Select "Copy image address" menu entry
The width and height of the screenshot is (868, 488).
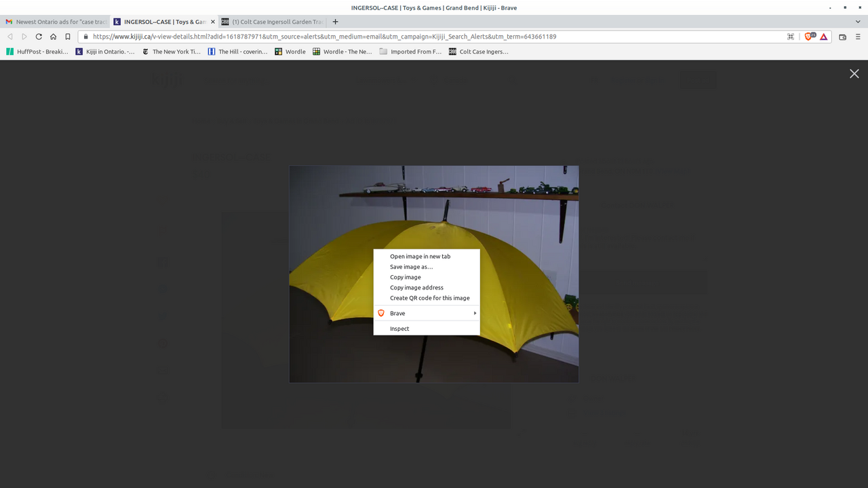pos(416,287)
